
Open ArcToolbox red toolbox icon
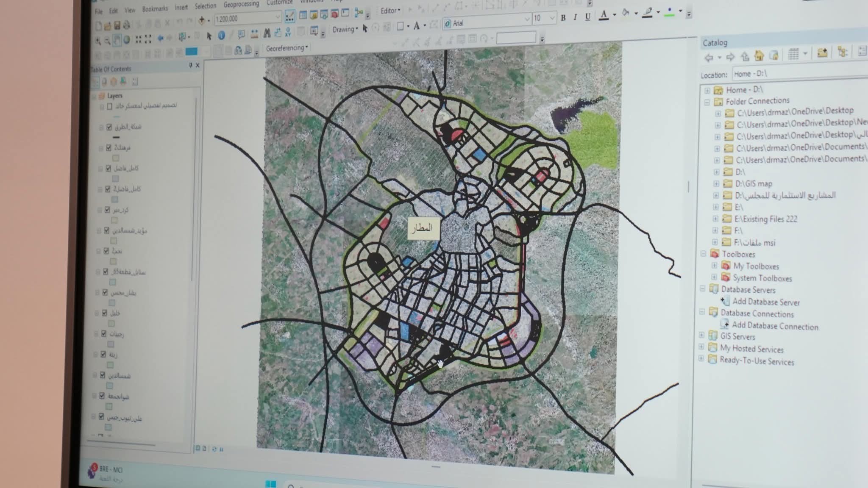coord(334,14)
